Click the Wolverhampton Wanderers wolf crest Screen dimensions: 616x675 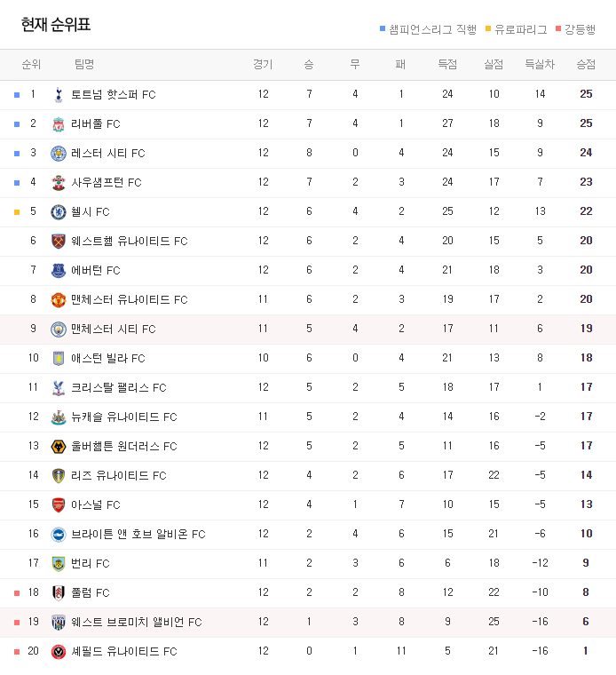(x=59, y=446)
